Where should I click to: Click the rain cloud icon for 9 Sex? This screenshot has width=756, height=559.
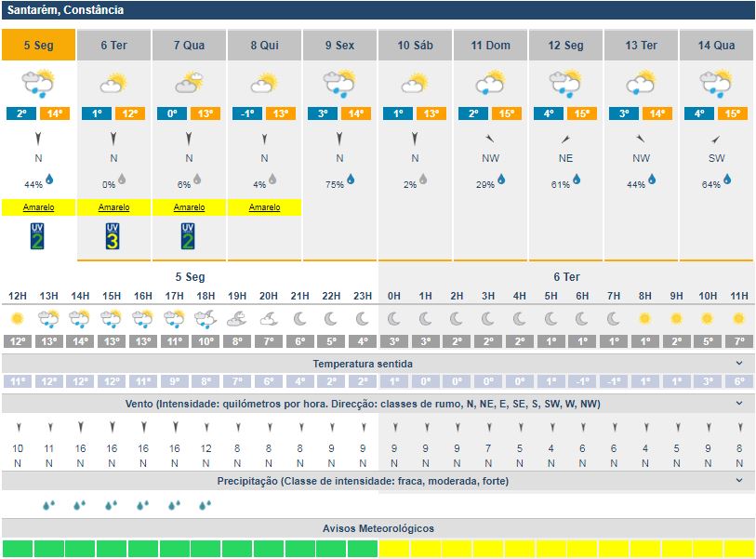pos(339,85)
